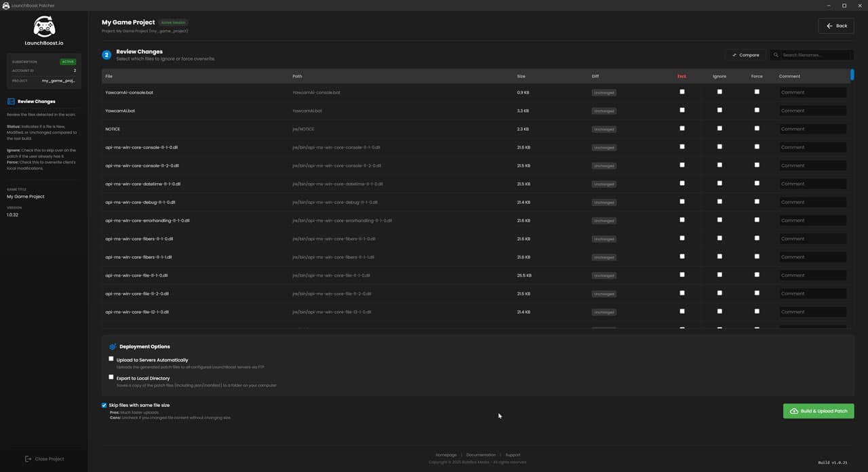Enable Export to Local Directory
Viewport: 868px width, 472px height.
point(111,377)
